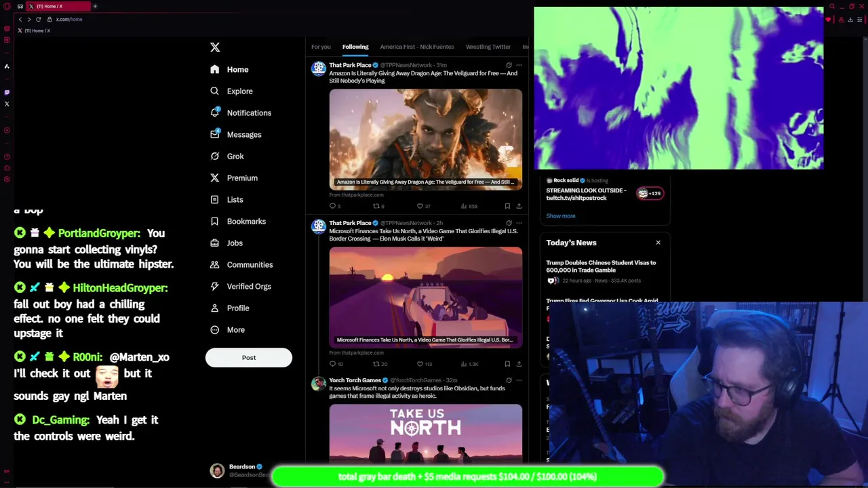Viewport: 868px width, 488px height.
Task: Go back in browser navigation
Action: 20,19
